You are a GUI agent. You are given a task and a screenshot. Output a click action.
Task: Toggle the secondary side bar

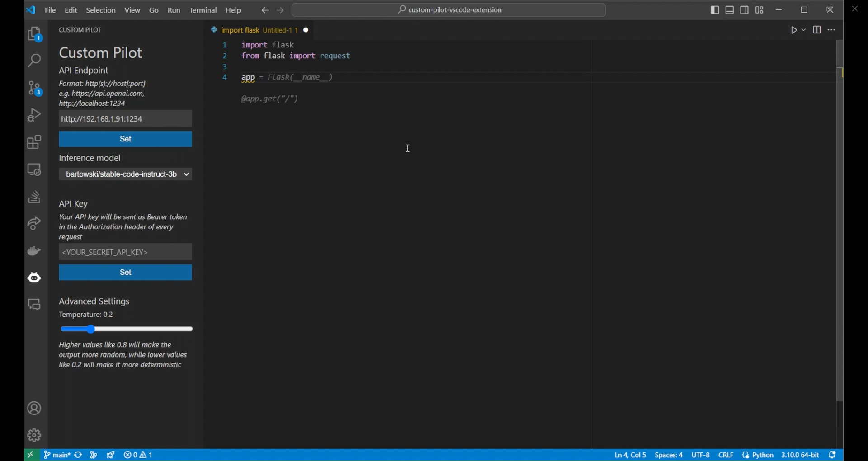click(x=745, y=10)
